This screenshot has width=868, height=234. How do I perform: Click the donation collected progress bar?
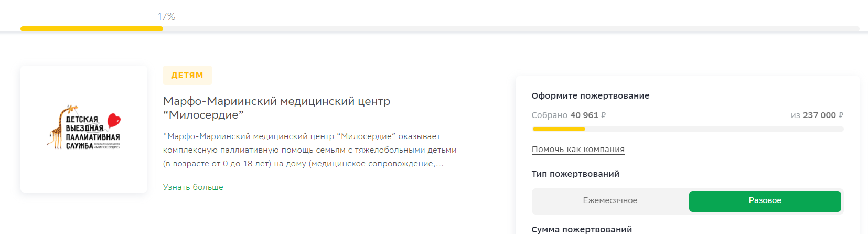[x=688, y=129]
